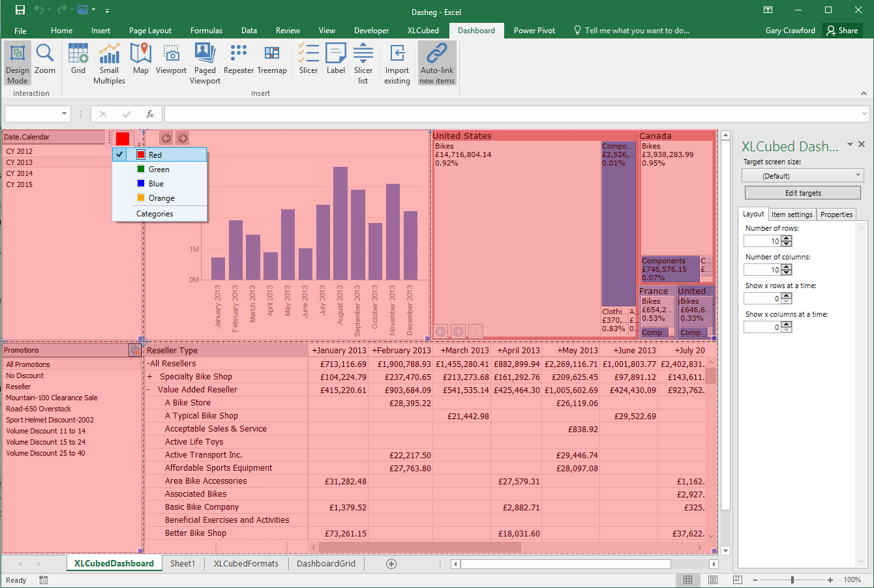
Task: Insert a Paged Viewport
Action: coord(205,63)
